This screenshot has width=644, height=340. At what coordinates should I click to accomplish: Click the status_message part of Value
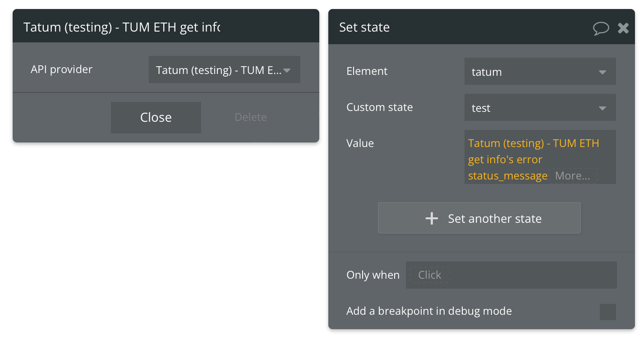[508, 176]
